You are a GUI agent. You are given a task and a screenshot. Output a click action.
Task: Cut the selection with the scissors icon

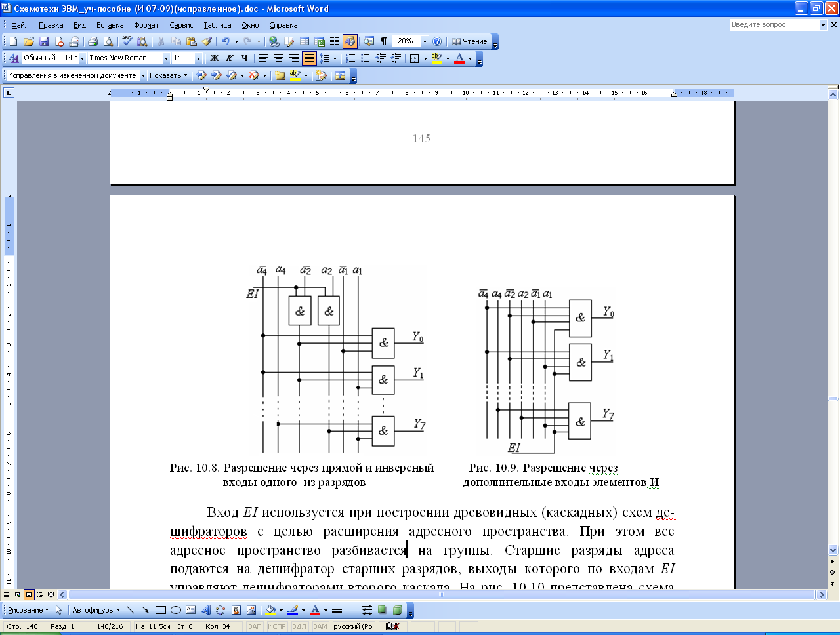(x=161, y=41)
